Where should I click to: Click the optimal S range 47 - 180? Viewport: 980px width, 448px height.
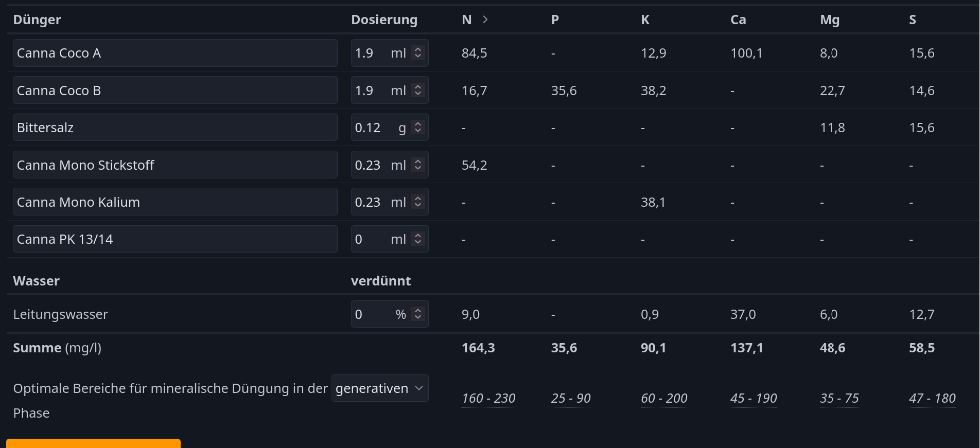pos(932,399)
